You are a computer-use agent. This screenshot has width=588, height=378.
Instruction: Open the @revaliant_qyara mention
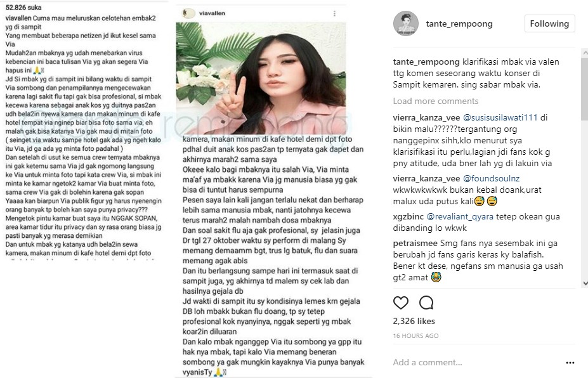(460, 217)
